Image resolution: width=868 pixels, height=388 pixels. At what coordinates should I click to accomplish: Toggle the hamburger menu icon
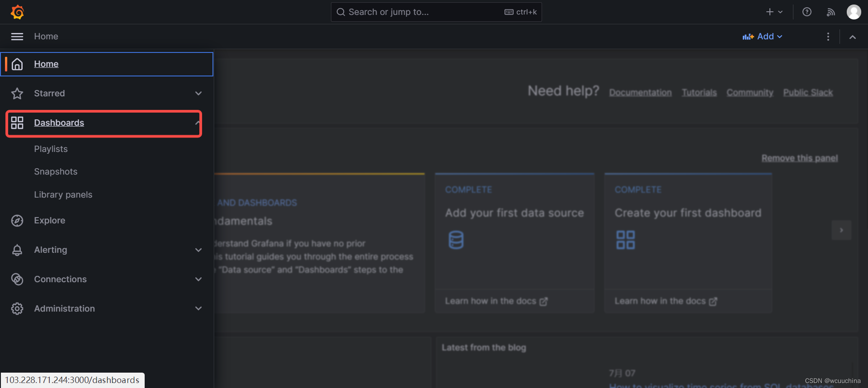17,37
